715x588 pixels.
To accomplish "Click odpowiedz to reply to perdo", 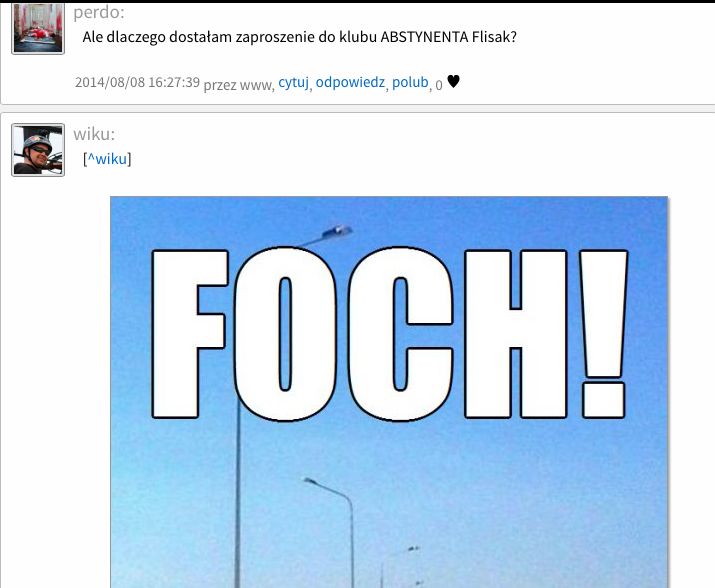I will click(x=350, y=82).
